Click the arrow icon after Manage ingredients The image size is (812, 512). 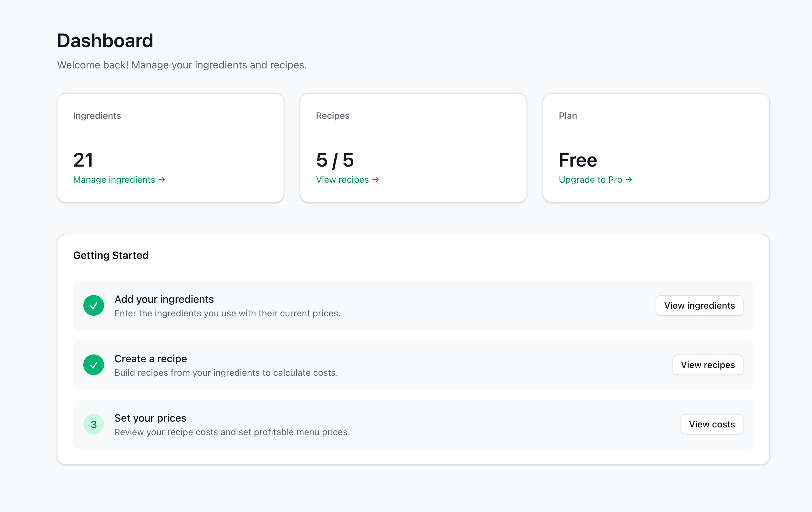(162, 180)
